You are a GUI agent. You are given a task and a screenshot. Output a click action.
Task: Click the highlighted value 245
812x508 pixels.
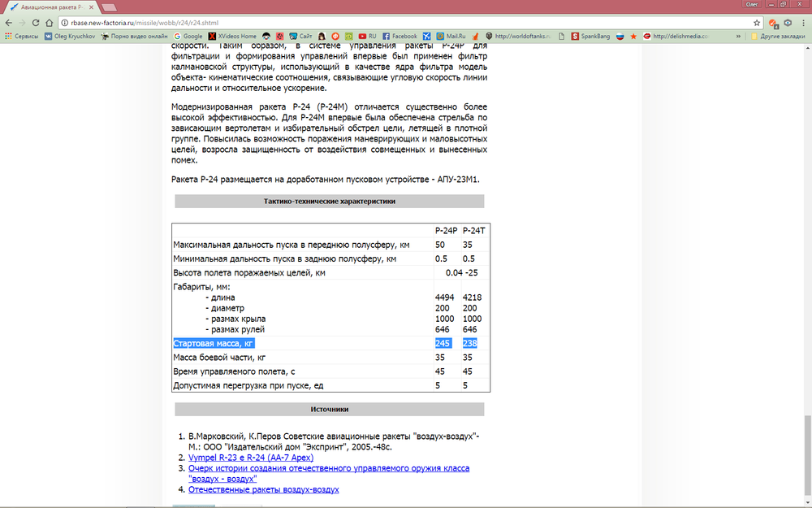pos(443,343)
